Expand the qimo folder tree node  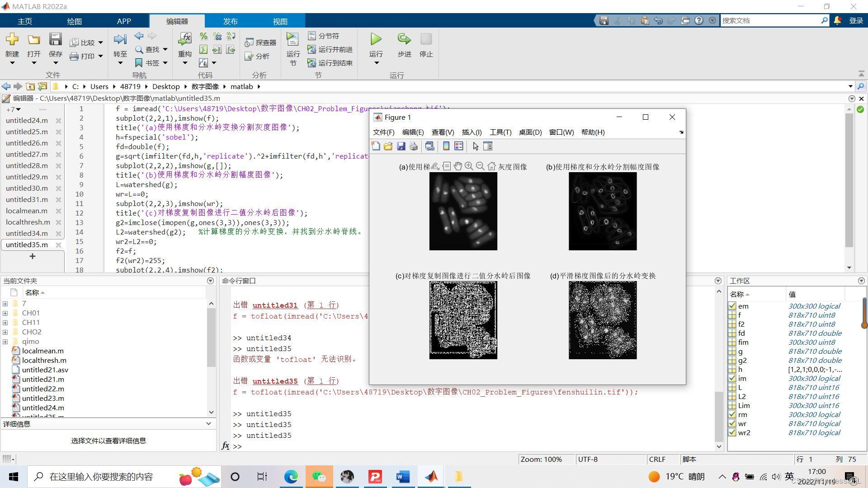pos(5,342)
